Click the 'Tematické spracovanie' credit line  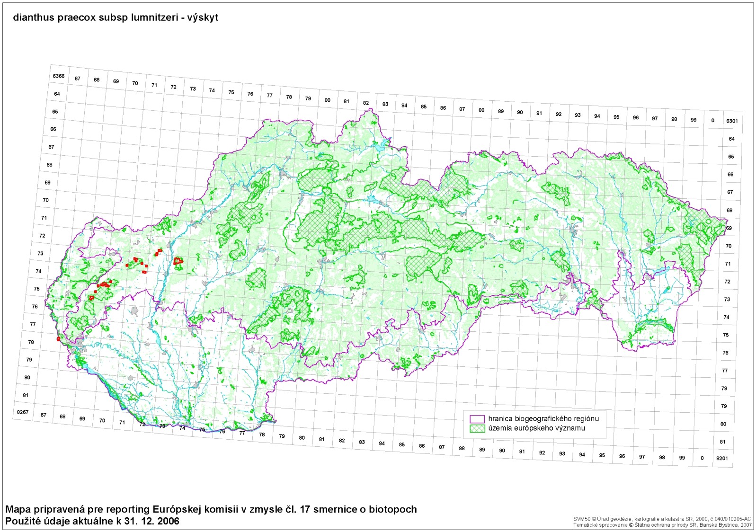click(x=662, y=525)
